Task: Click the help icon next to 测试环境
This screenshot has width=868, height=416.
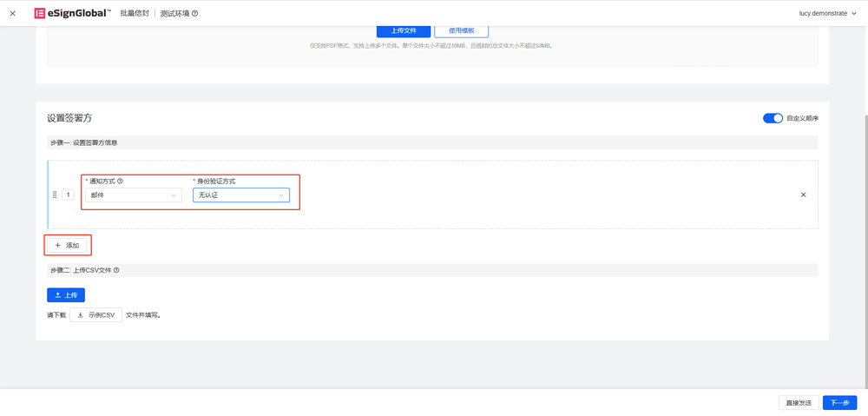Action: click(x=194, y=14)
